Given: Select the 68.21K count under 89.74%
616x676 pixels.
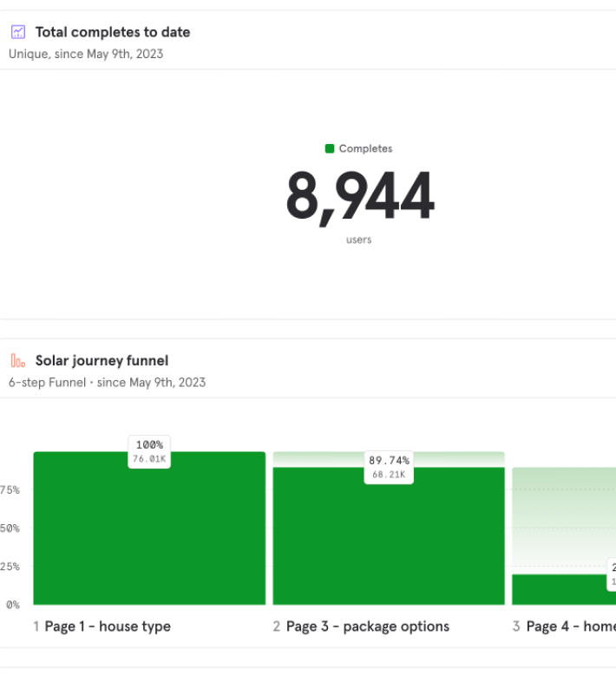Looking at the screenshot, I should point(389,475).
